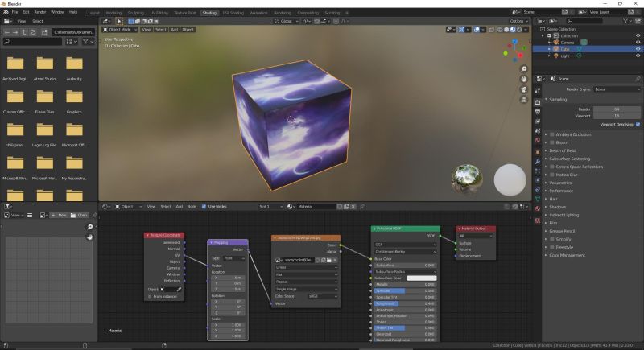Screen dimensions: 644x350
Task: Click eyedropper in Texture Coordinate Object field
Action: pos(179,290)
